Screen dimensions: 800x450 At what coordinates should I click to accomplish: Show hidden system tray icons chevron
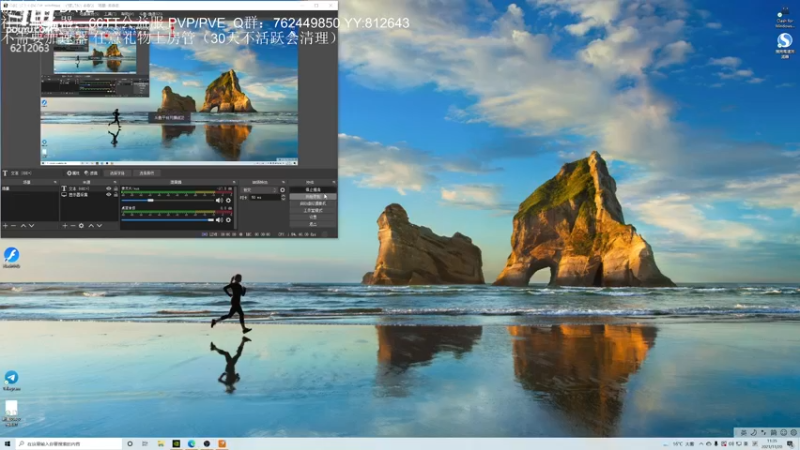pyautogui.click(x=701, y=444)
